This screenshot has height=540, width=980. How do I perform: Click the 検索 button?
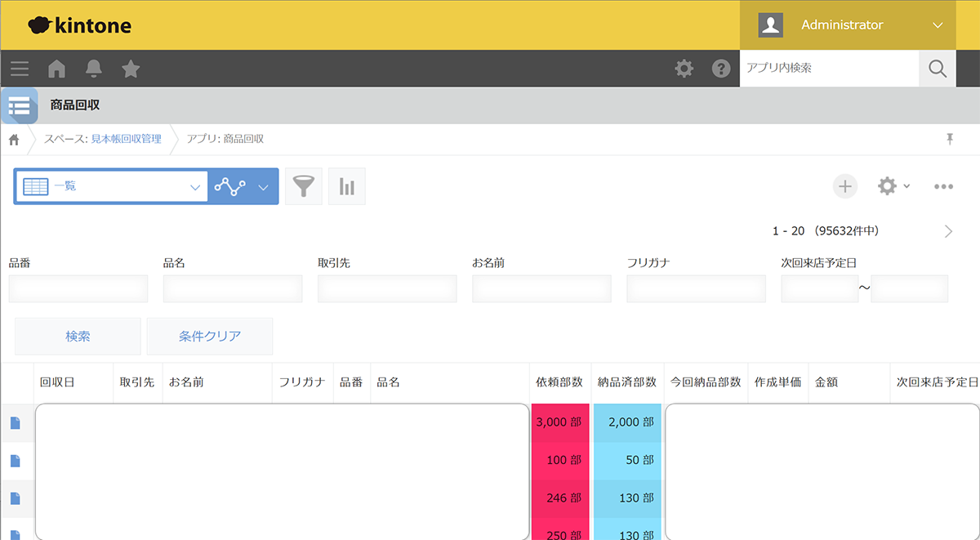coord(78,337)
